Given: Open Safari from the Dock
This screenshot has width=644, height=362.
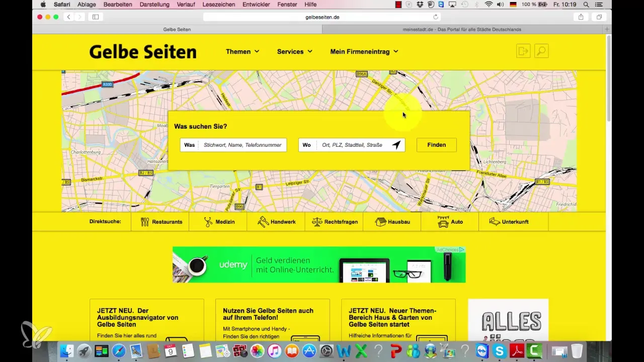Looking at the screenshot, I should point(119,350).
